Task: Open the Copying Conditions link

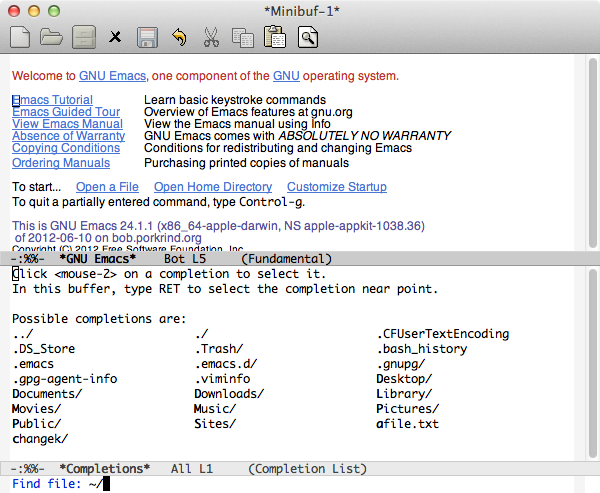Action: 66,148
